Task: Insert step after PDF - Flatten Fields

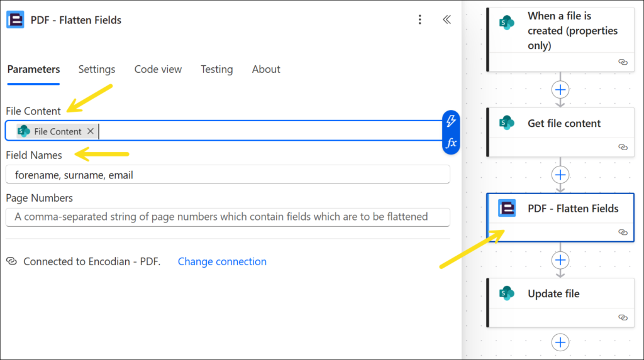Action: [x=560, y=259]
